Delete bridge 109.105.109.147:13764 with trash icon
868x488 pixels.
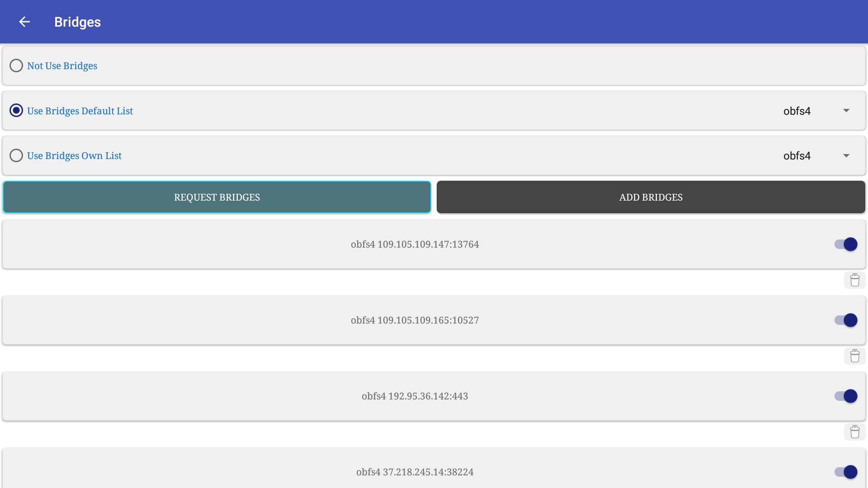pyautogui.click(x=854, y=280)
